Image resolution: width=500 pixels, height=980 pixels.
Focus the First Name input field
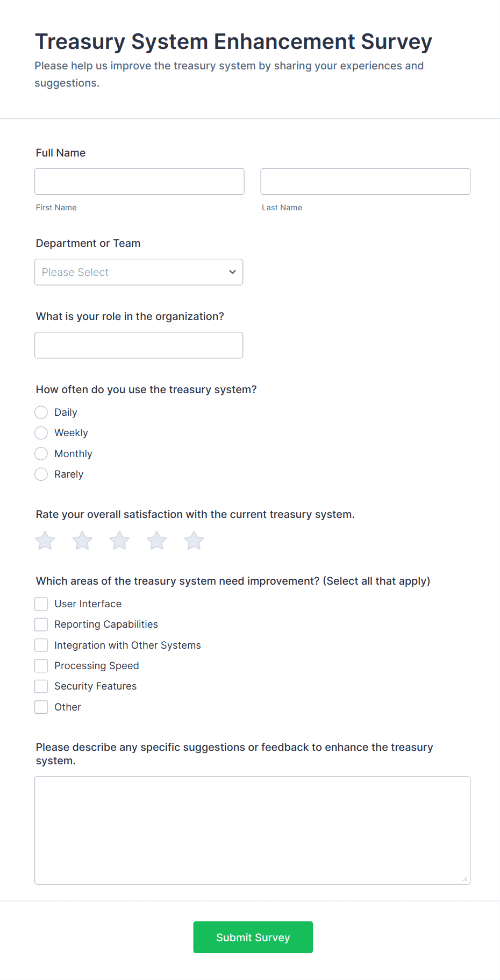139,182
